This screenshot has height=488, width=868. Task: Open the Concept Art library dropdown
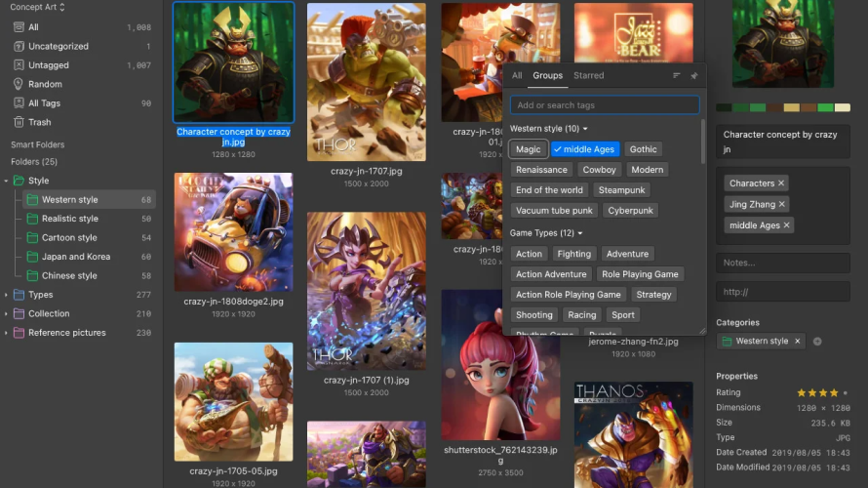pyautogui.click(x=38, y=8)
